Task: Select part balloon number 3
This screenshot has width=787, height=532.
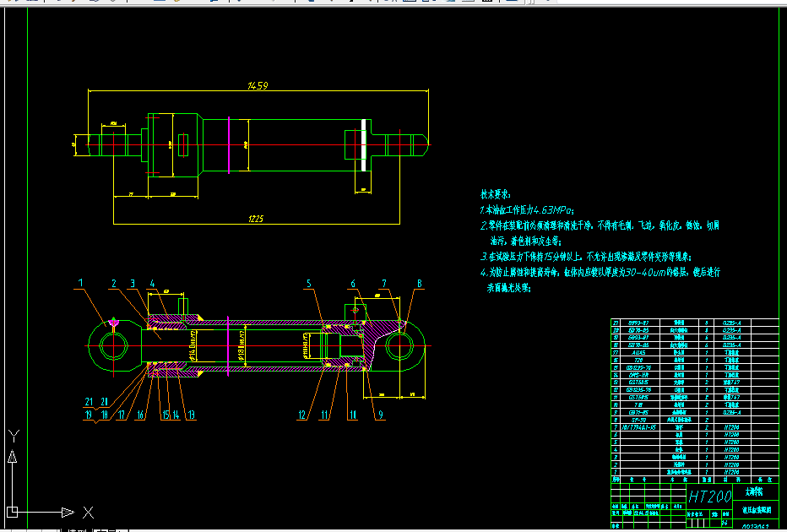Action: [x=133, y=284]
